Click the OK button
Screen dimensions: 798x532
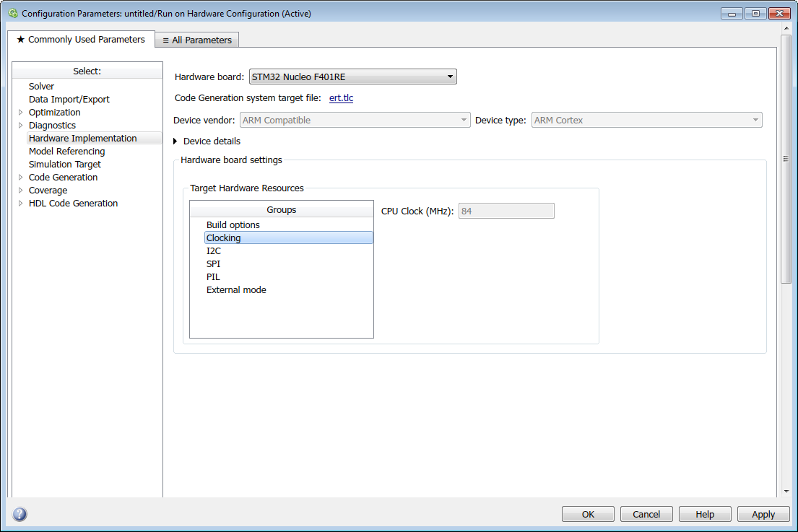point(587,514)
